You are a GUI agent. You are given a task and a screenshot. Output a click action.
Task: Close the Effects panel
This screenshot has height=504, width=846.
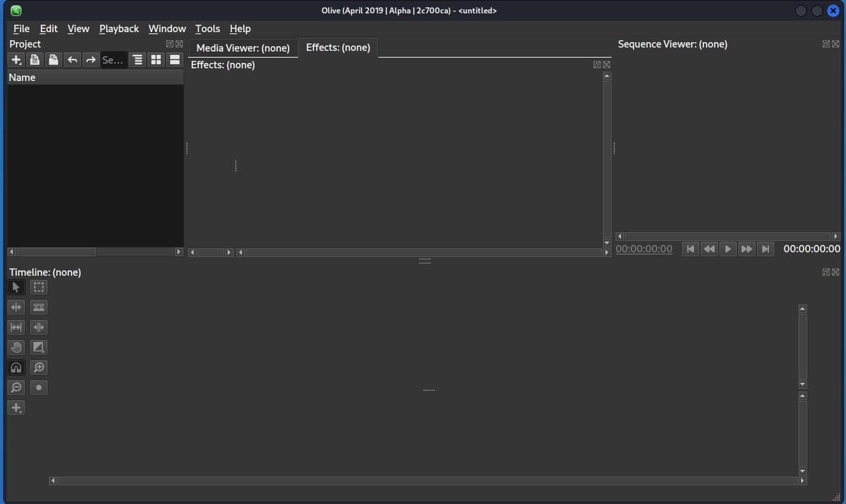pos(606,65)
